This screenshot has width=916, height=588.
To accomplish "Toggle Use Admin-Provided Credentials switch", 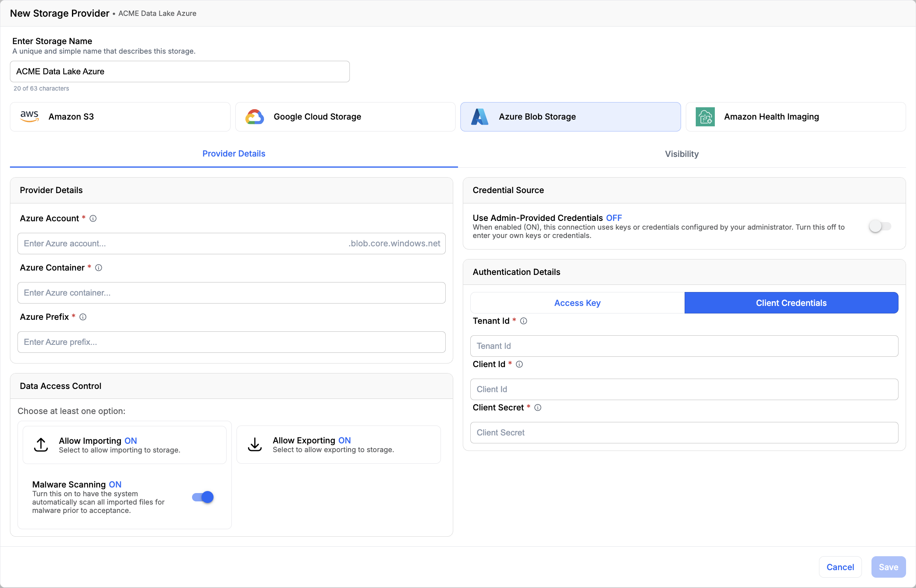I will (880, 226).
